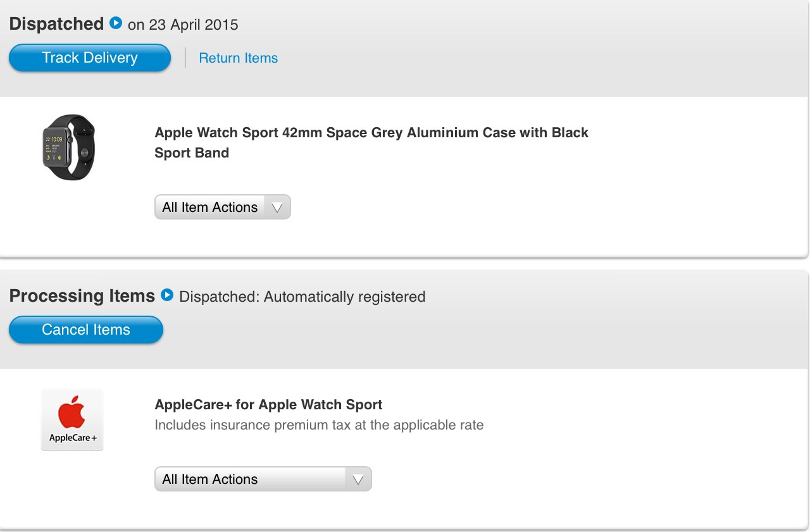This screenshot has height=532, width=810.
Task: Click 'Dispatched: Automatically registered' status text
Action: coord(302,297)
